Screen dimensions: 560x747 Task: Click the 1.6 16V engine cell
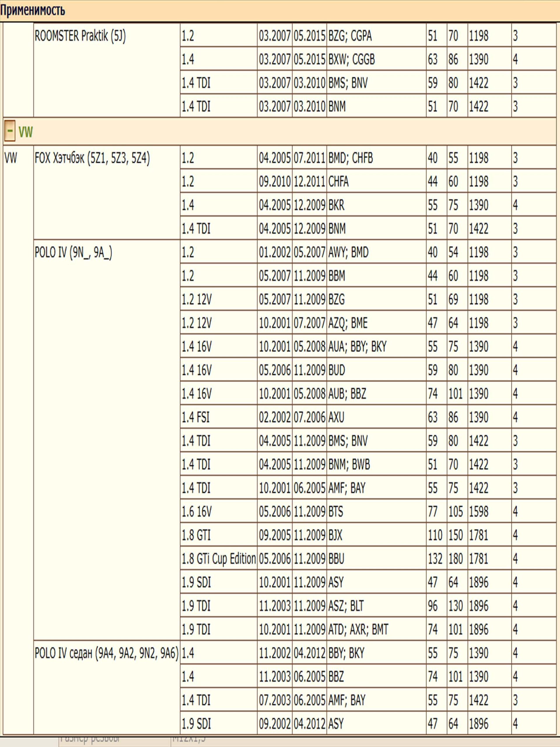[197, 512]
